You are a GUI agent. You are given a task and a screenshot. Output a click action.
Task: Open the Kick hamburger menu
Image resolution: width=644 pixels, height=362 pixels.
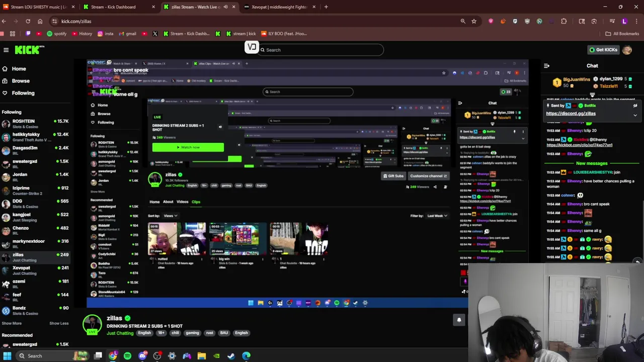[x=6, y=50]
